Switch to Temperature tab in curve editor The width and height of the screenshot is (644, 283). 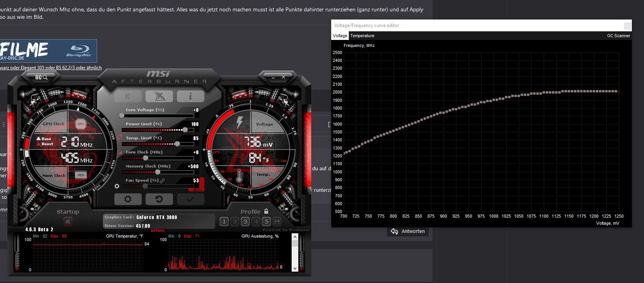362,36
